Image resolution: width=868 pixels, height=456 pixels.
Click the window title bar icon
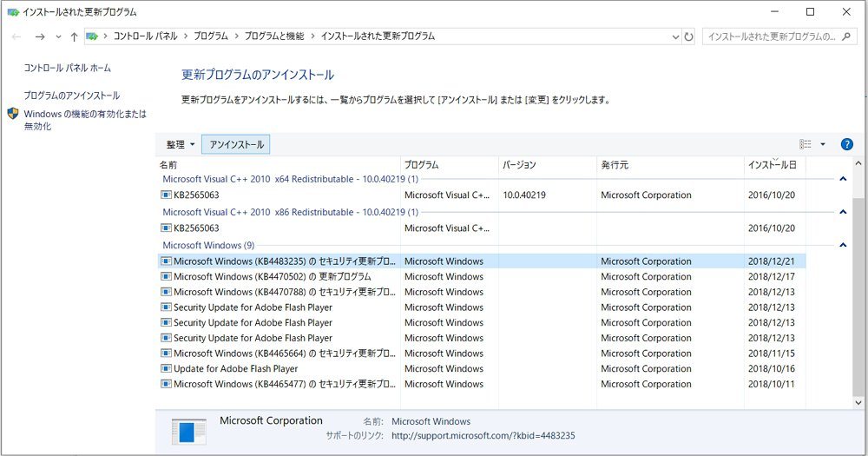pyautogui.click(x=13, y=11)
